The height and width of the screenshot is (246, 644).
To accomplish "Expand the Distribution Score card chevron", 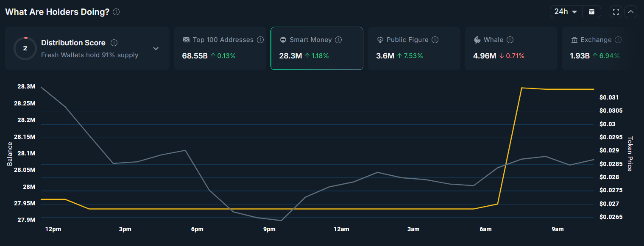I will coord(156,49).
